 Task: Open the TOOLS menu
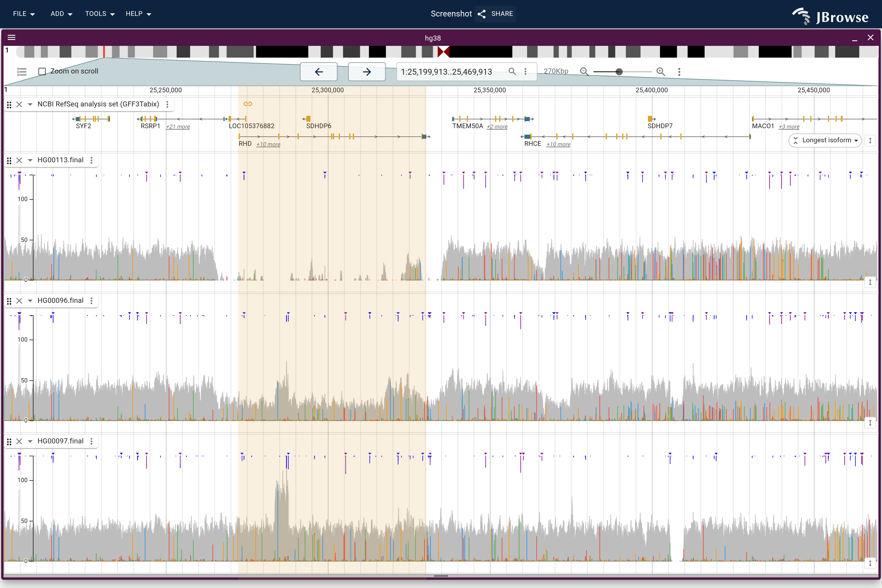point(99,14)
